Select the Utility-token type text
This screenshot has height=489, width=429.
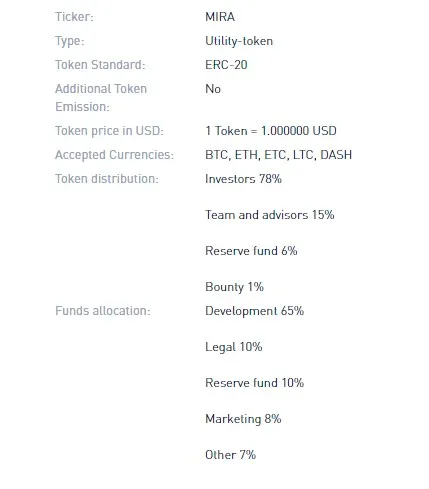pos(239,41)
